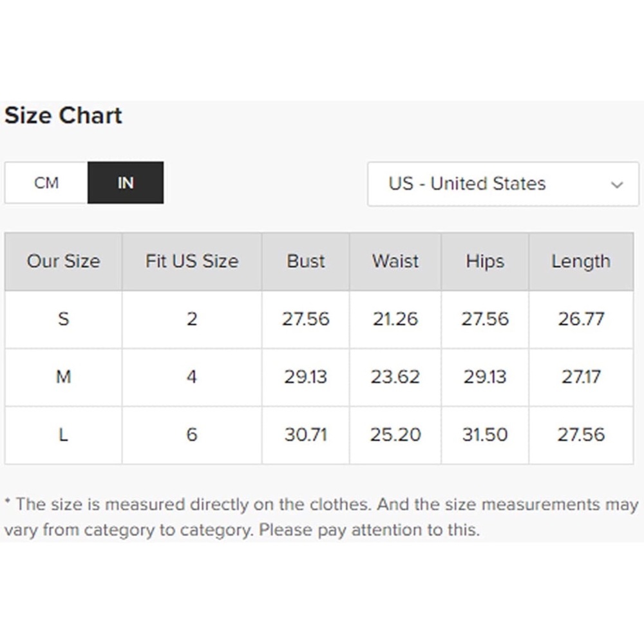644x644 pixels.
Task: Click the hips value 31.50
Action: [x=485, y=435]
